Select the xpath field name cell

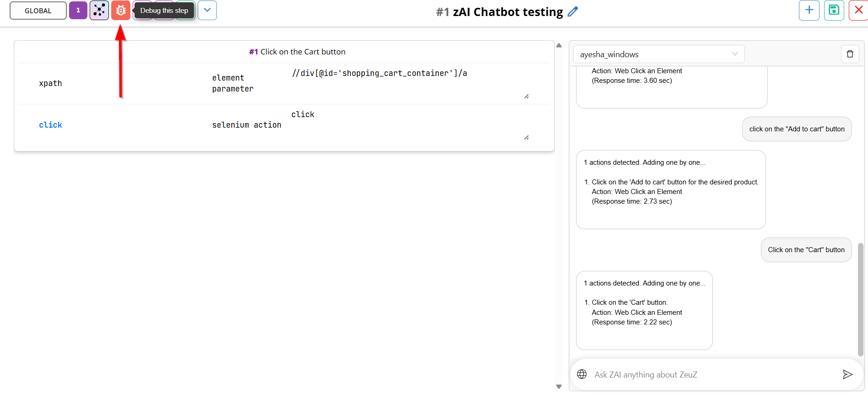(x=50, y=83)
